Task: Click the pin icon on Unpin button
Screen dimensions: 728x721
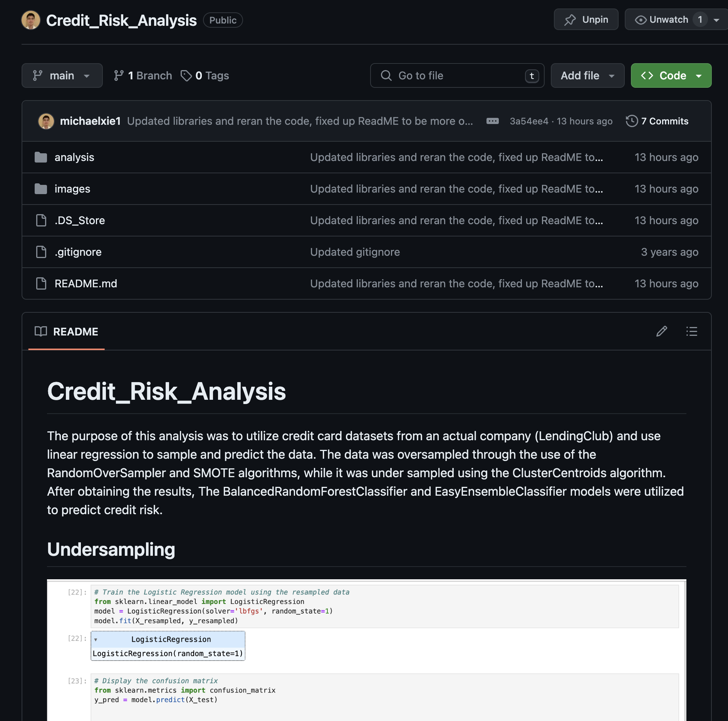Action: coord(570,20)
